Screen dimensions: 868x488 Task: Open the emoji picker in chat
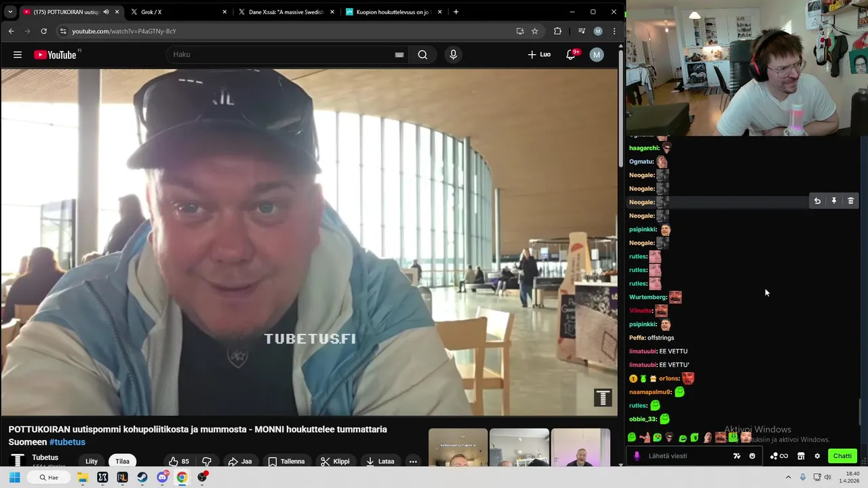coord(752,456)
